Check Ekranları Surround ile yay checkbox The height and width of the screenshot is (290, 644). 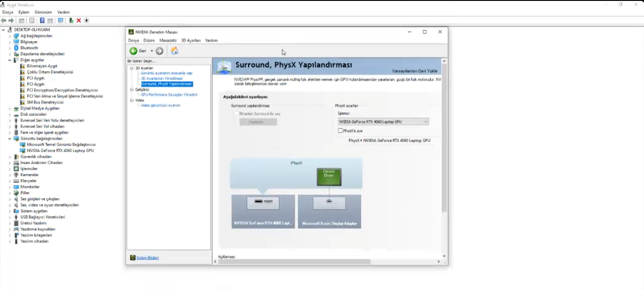pyautogui.click(x=236, y=114)
